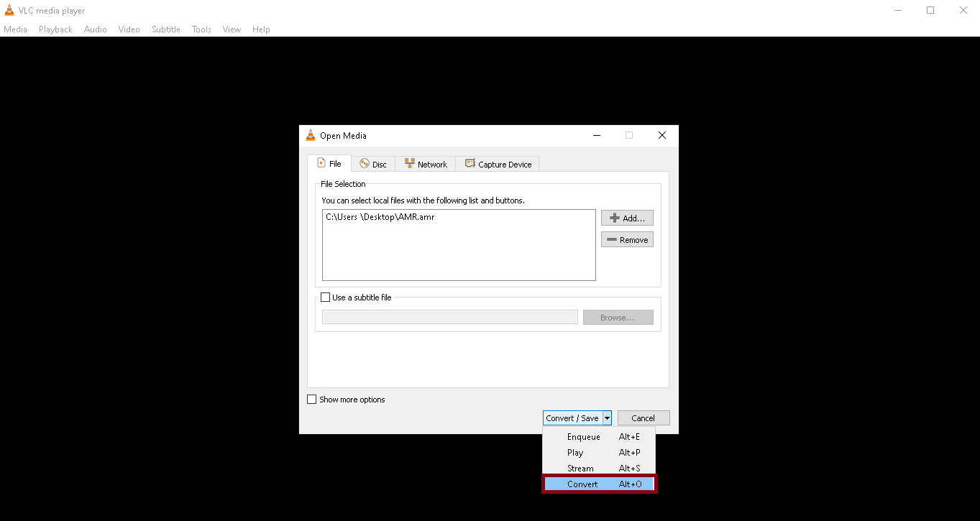Click the Add button with plus icon
This screenshot has height=521, width=980.
point(627,218)
